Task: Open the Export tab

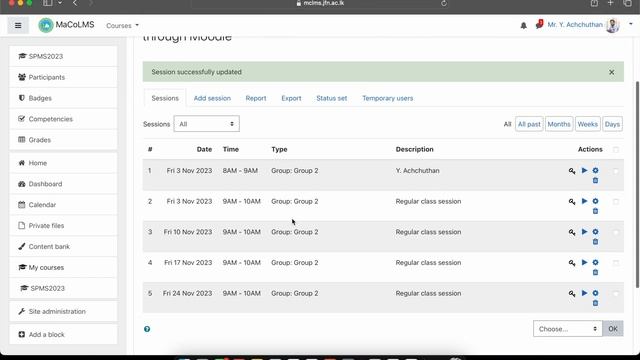Action: point(291,98)
